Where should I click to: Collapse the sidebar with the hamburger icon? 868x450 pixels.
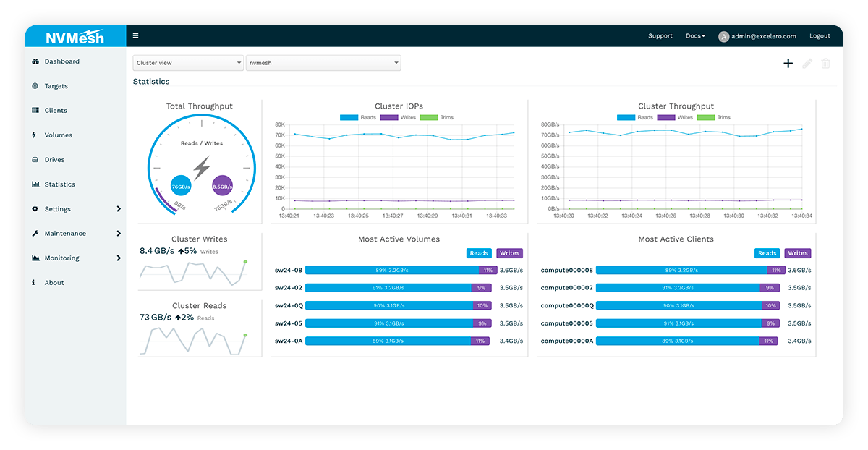pyautogui.click(x=135, y=35)
